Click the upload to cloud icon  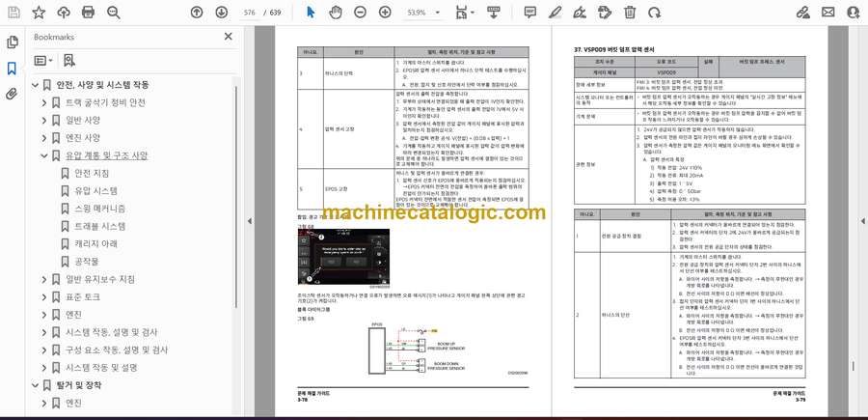64,13
